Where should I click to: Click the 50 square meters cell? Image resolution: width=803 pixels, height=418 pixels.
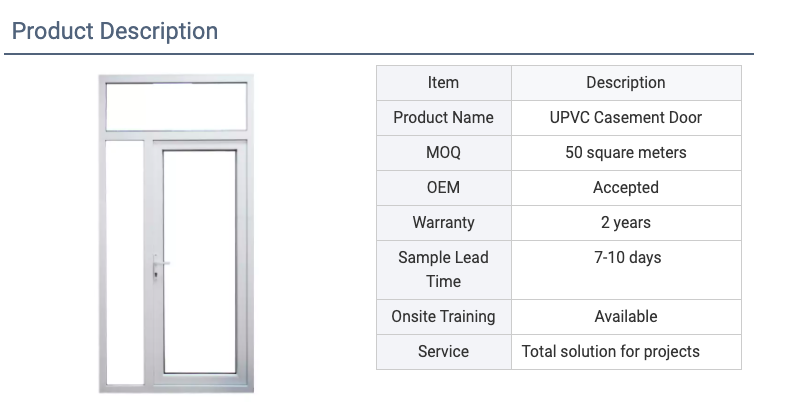tap(626, 153)
